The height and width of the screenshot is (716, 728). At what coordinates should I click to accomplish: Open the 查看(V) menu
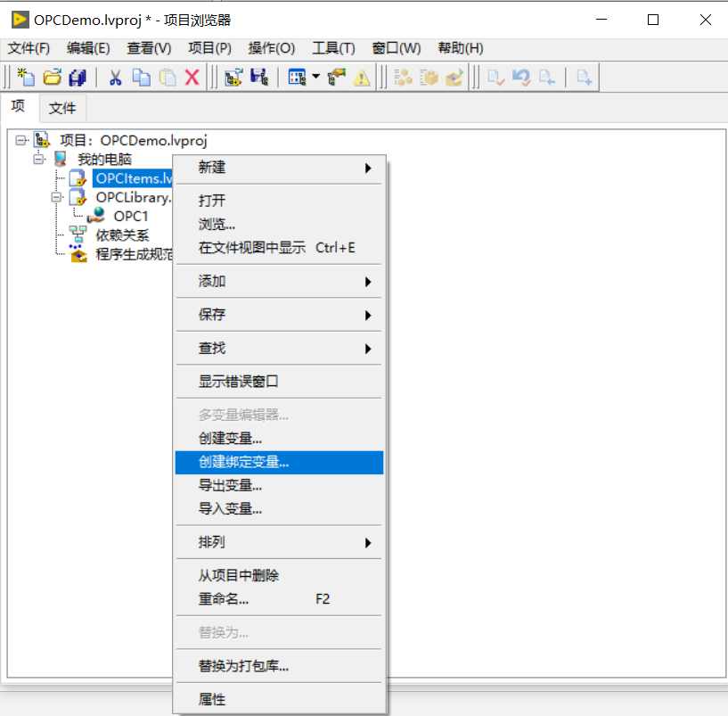[149, 48]
